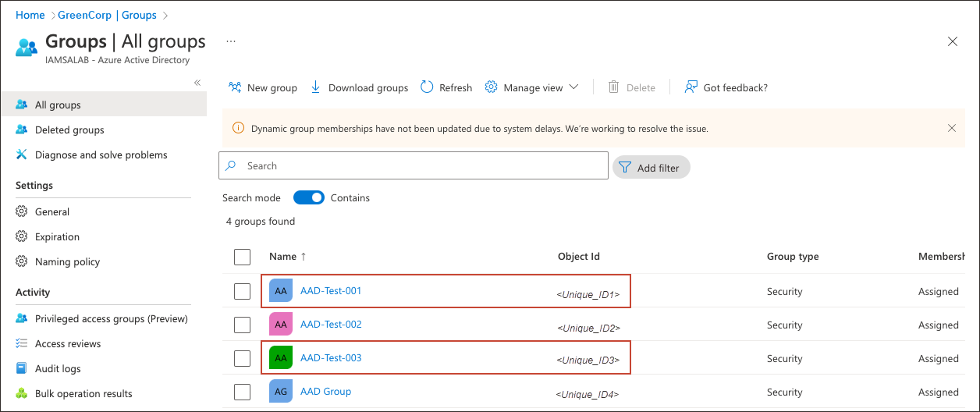Viewport: 980px width, 412px height.
Task: Click the Refresh icon in toolbar
Action: point(427,87)
